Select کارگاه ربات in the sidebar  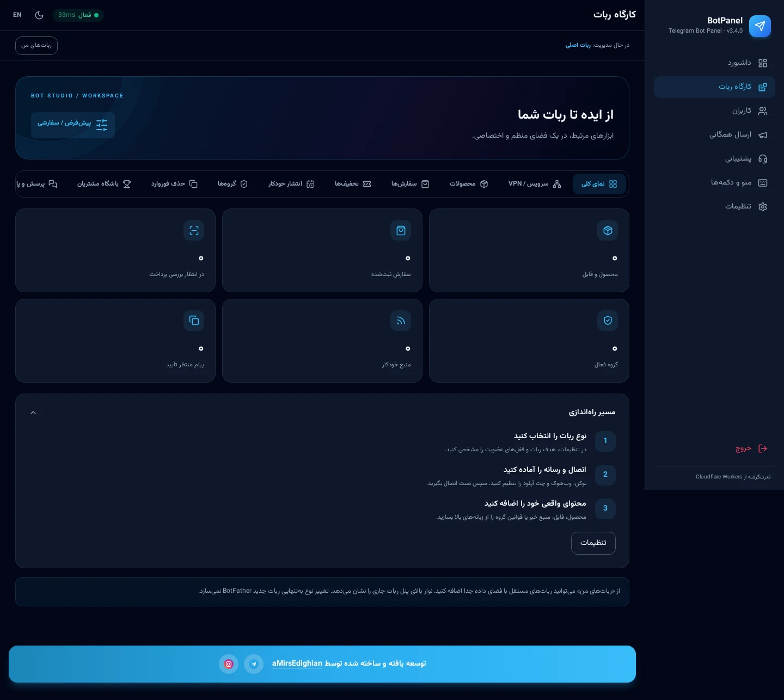[x=714, y=87]
